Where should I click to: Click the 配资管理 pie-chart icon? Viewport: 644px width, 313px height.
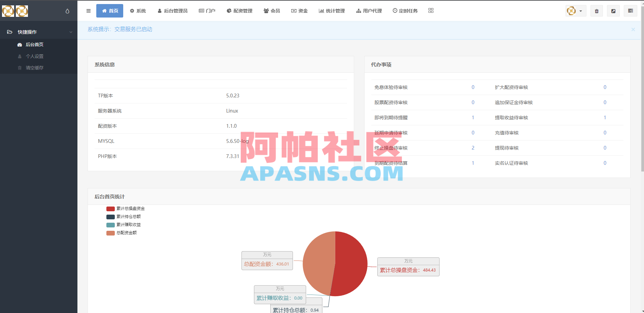229,10
